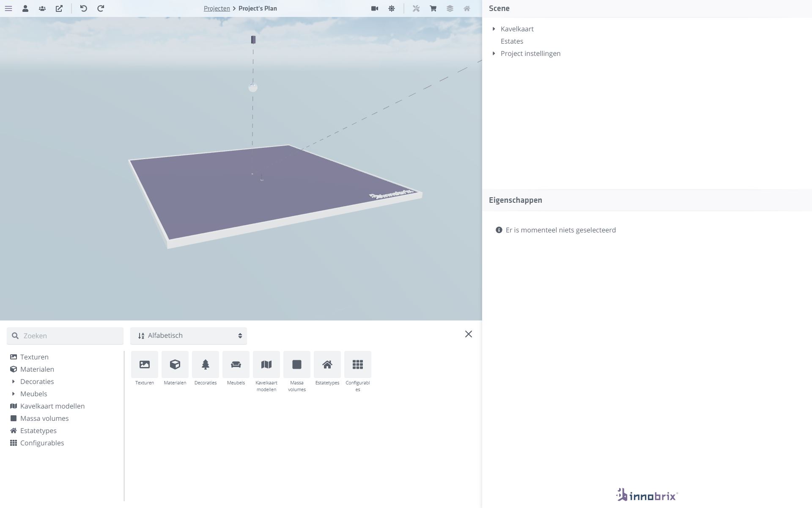Select the camera/video tool in the toolbar

pyautogui.click(x=374, y=8)
